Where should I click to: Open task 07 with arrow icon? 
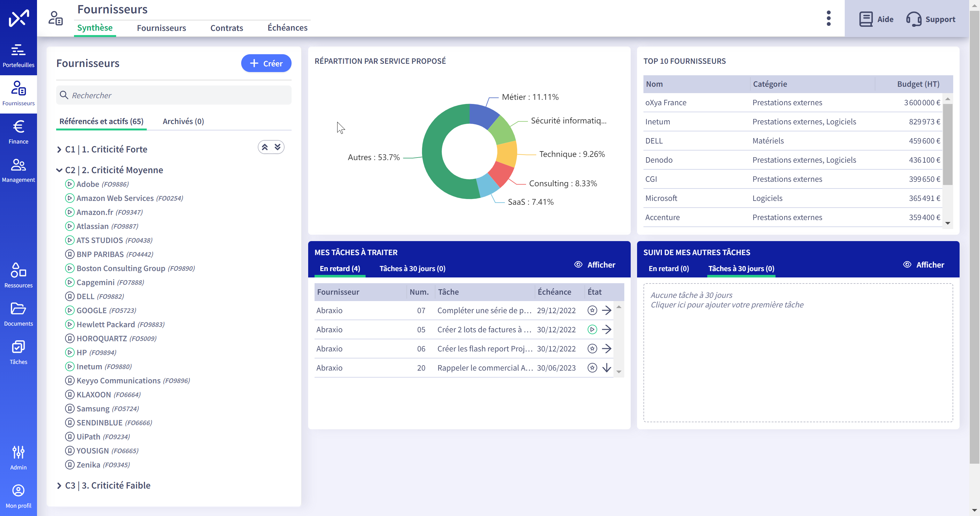point(607,310)
